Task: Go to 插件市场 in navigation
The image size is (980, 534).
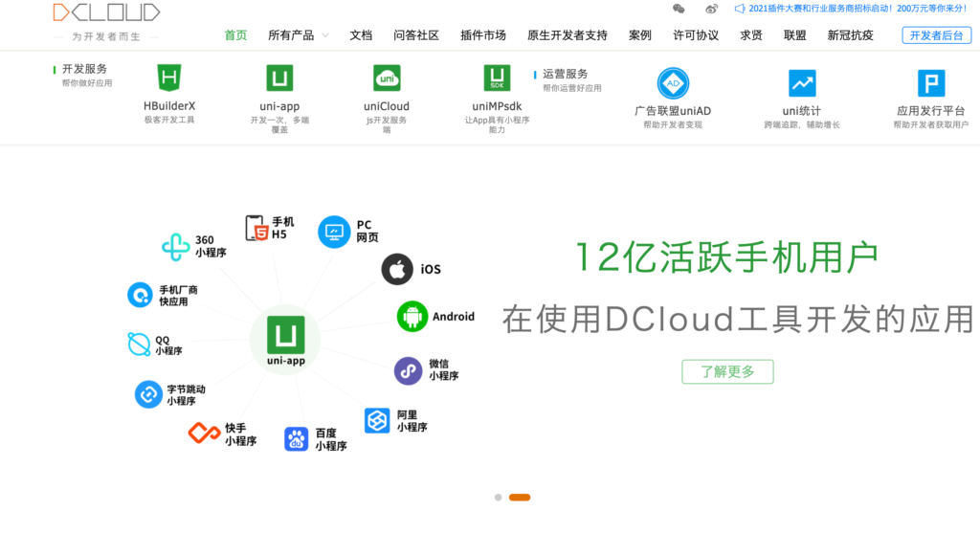Action: (x=483, y=35)
